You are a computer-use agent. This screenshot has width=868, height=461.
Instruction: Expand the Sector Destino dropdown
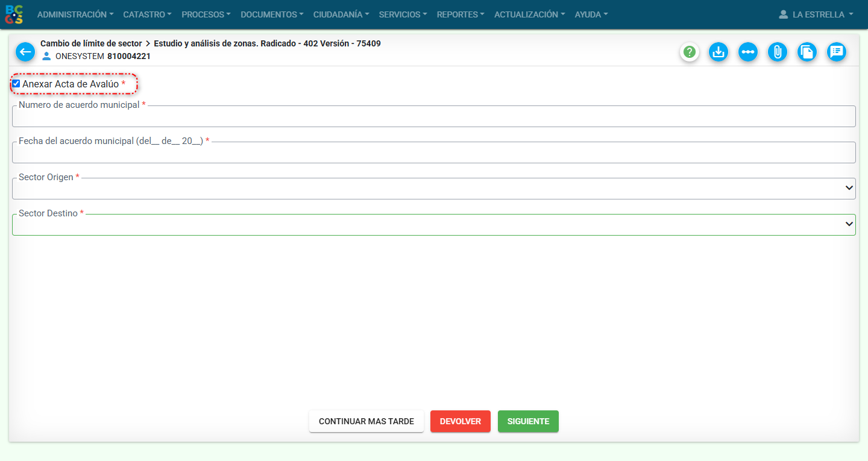pos(433,225)
